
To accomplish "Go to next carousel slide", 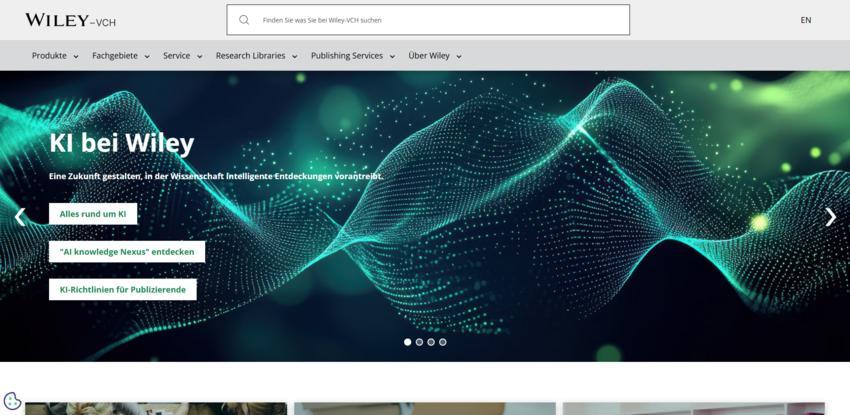I will [830, 217].
